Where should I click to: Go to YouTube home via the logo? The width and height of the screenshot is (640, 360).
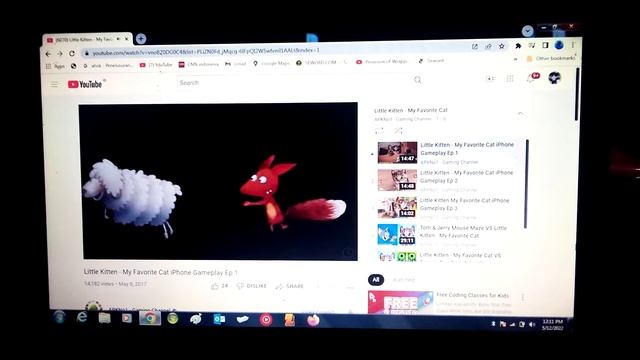coord(85,84)
